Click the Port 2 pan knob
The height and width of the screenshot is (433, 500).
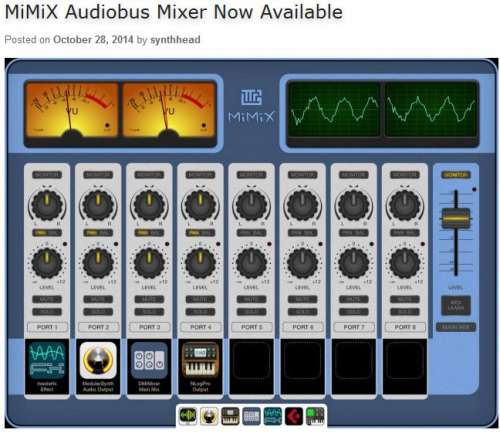pos(98,205)
